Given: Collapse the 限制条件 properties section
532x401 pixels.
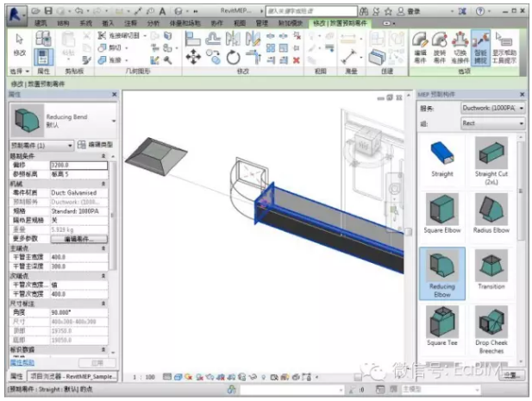Looking at the screenshot, I should [x=103, y=156].
